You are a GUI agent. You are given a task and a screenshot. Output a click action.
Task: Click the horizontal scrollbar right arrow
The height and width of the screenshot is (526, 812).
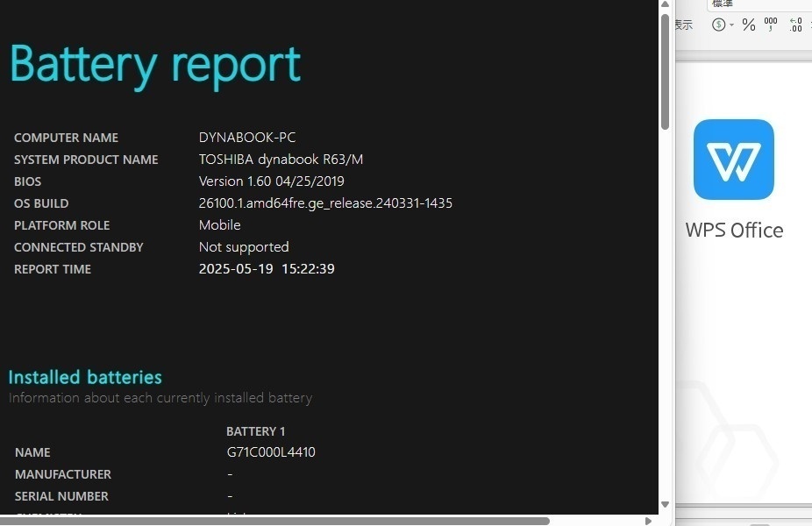coord(648,521)
